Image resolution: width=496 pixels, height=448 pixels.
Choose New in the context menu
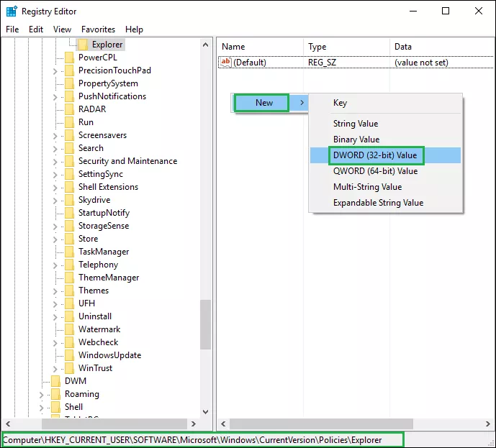pos(270,103)
